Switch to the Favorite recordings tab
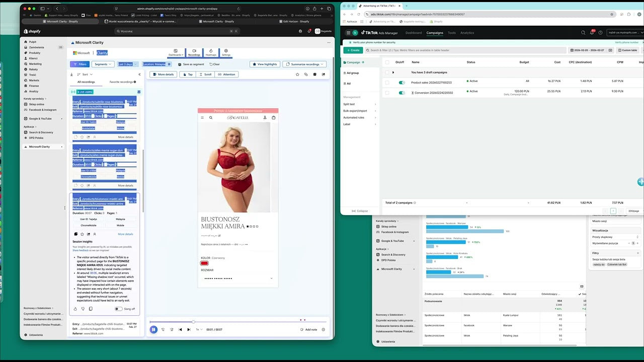 pos(122,82)
